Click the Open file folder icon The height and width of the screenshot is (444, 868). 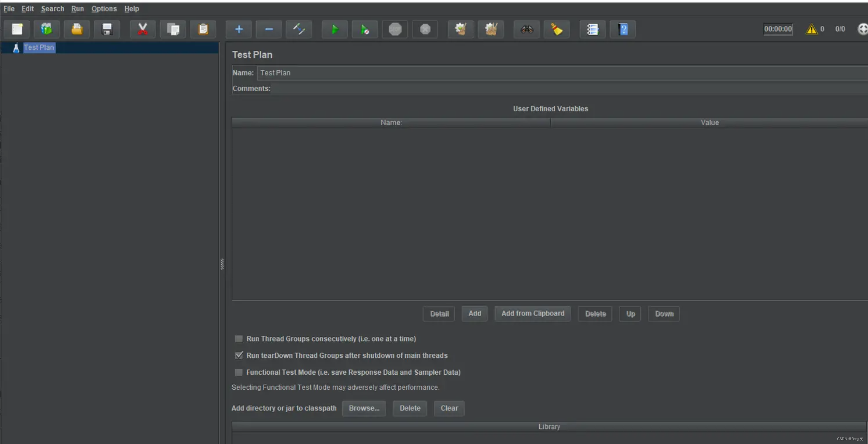77,29
